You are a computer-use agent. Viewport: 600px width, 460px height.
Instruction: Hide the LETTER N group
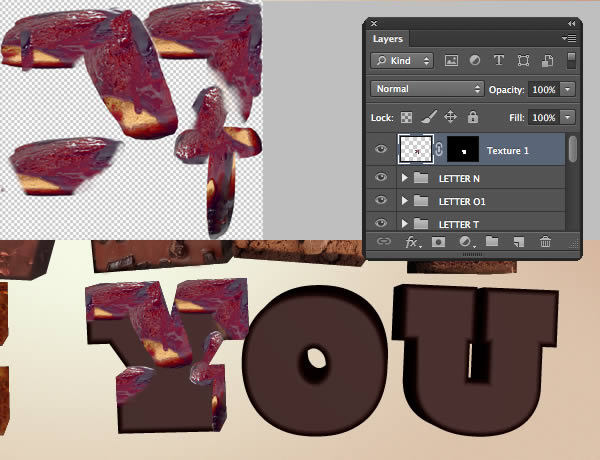pyautogui.click(x=381, y=177)
